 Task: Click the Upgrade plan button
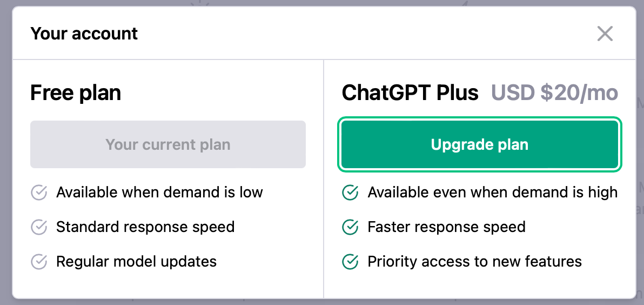point(480,145)
